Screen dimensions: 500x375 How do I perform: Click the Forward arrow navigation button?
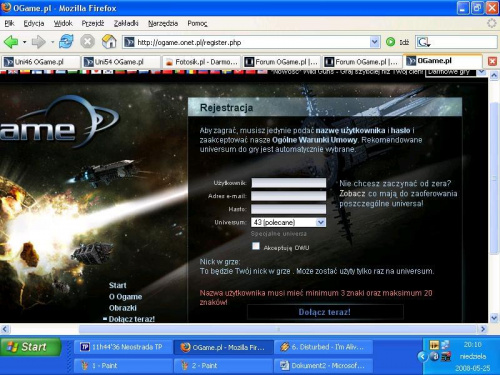click(38, 42)
